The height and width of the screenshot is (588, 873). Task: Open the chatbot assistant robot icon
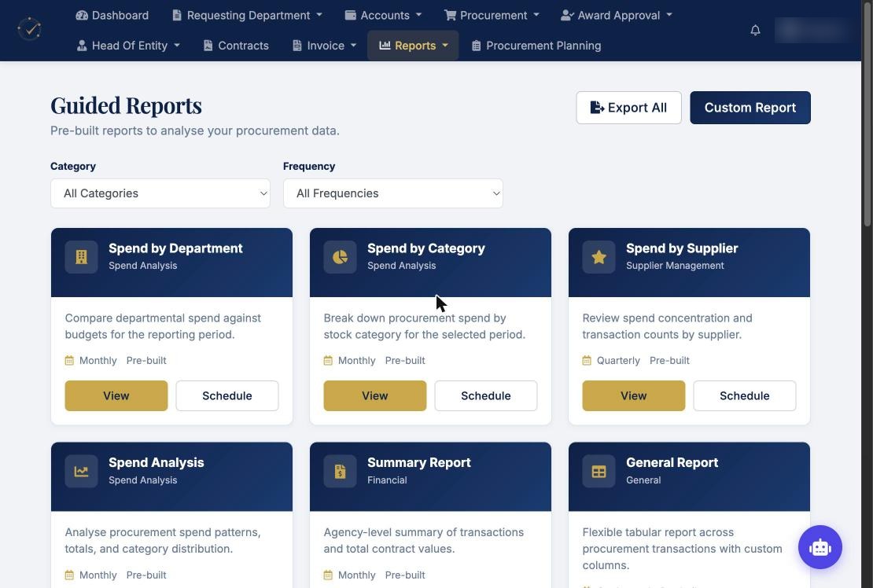pyautogui.click(x=820, y=547)
